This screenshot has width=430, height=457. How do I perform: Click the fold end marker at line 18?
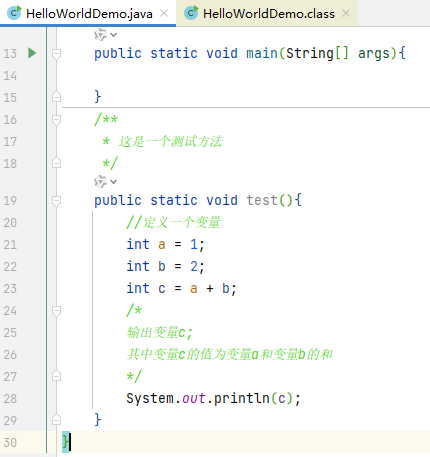coord(56,163)
